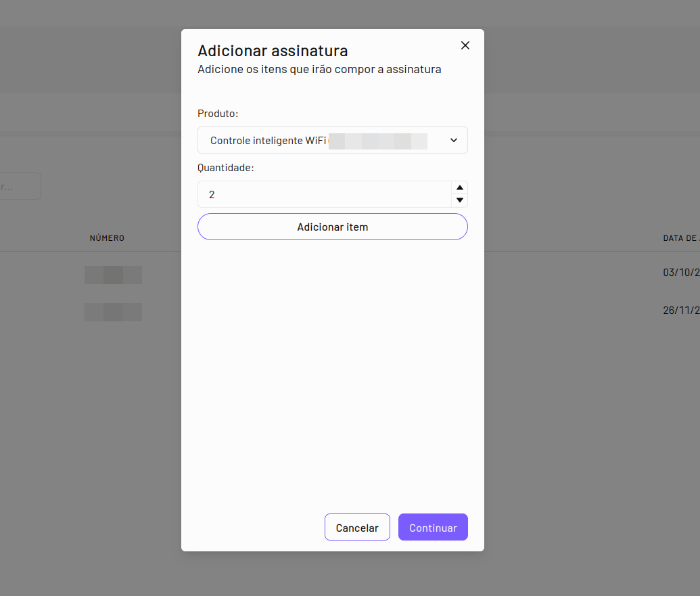Click the DATA DE column header
This screenshot has height=596, width=700.
681,238
